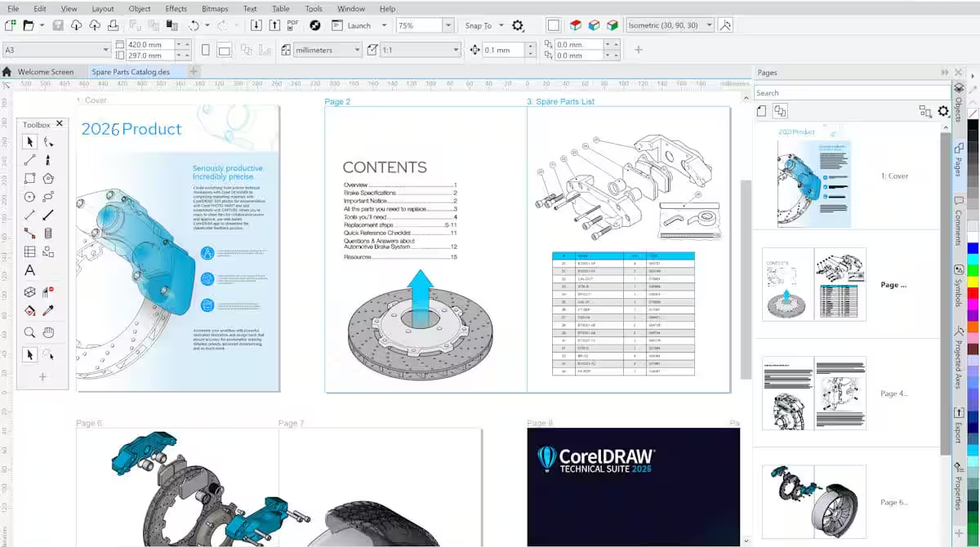Click the New document icon
This screenshot has height=547, width=980.
click(10, 25)
